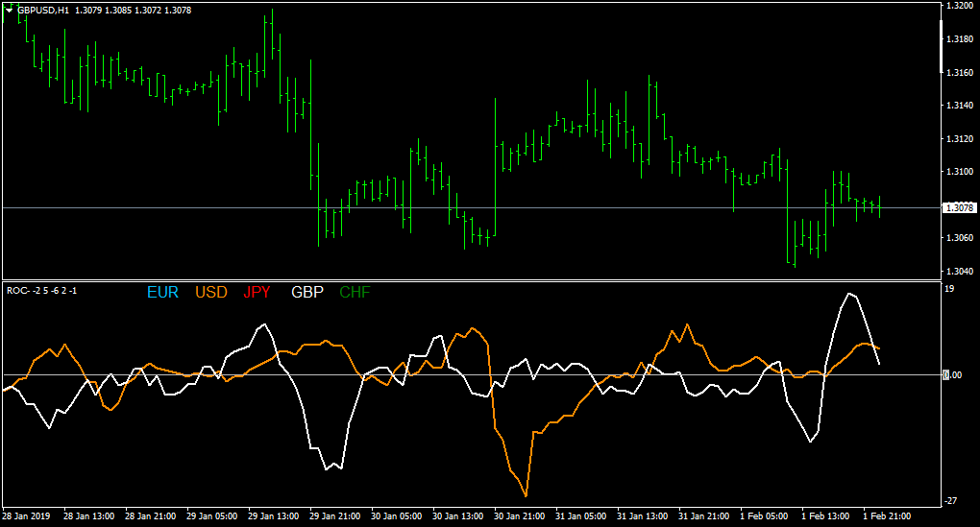Viewport: 980px width, 527px height.
Task: Select the EUR currency label
Action: click(x=162, y=292)
